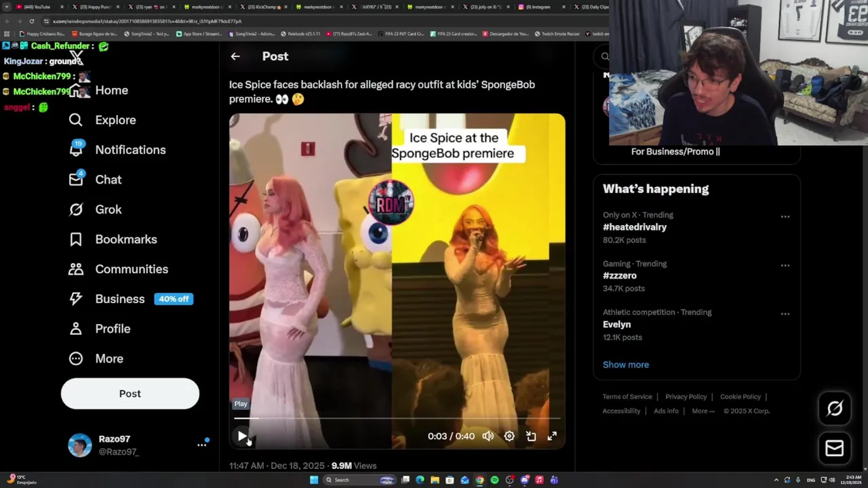Toggle picture-in-picture on the video
This screenshot has width=868, height=488.
point(531,436)
